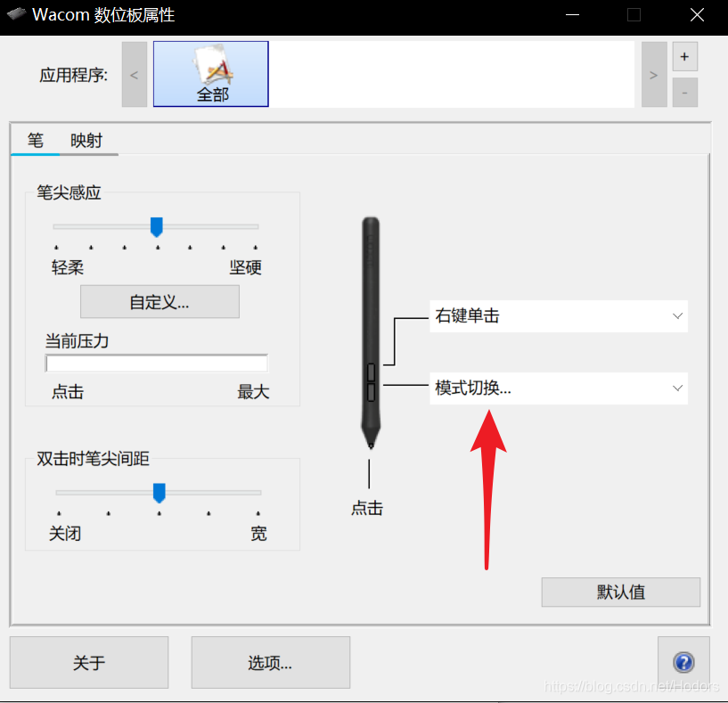Go to previous application with left arrow
The width and height of the screenshot is (728, 703).
[x=135, y=74]
